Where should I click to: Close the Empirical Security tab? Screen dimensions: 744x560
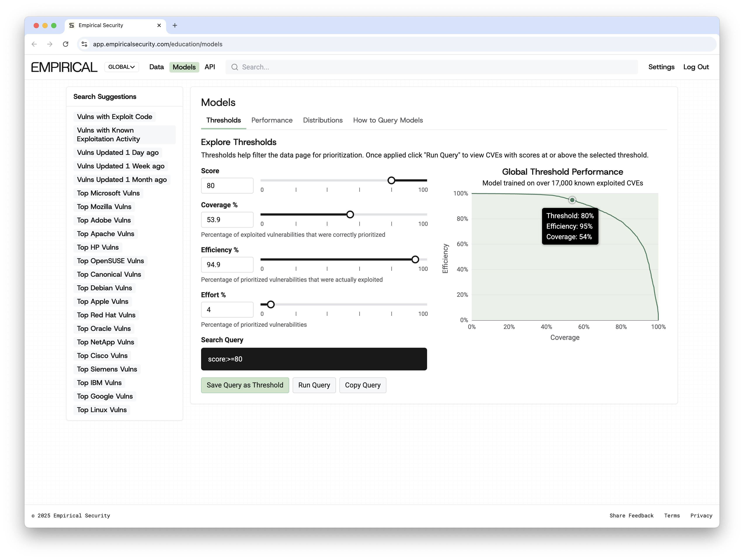pos(159,25)
